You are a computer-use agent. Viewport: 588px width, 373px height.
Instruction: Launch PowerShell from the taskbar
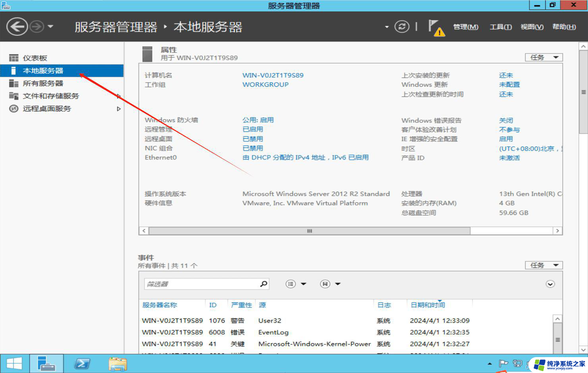tap(82, 363)
